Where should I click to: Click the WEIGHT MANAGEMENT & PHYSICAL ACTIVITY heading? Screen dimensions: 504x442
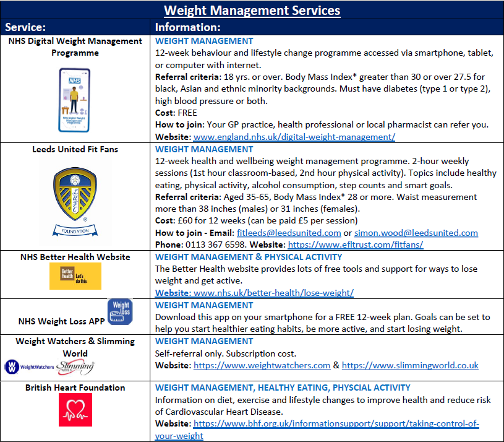tap(249, 257)
